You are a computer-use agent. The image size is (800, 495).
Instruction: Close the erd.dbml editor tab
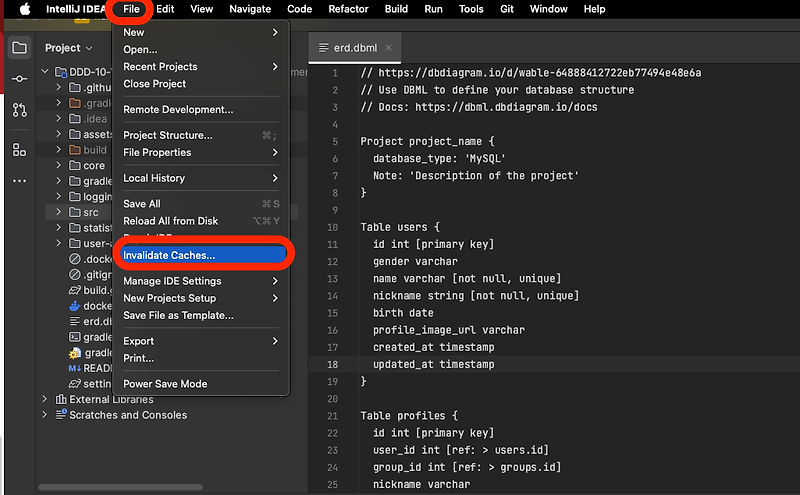pos(389,47)
